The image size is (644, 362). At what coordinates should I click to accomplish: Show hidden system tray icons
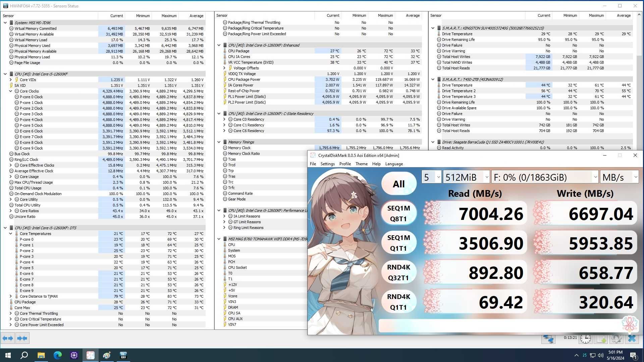[576, 355]
